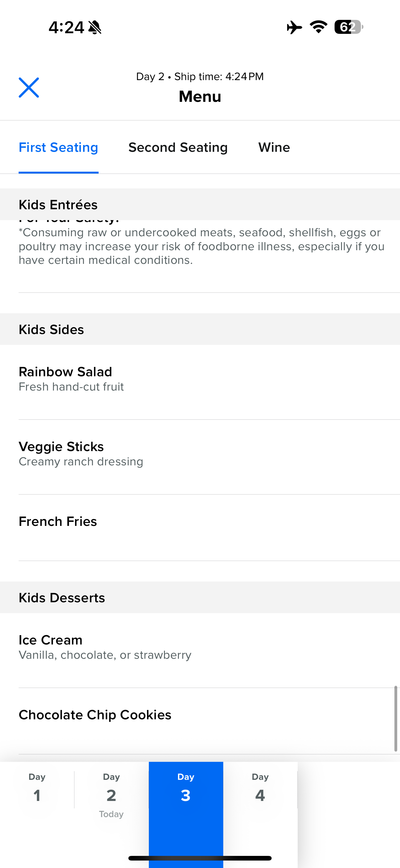Screen dimensions: 400x868
Task: Open the Chocolate Chip Cookies item
Action: click(95, 715)
